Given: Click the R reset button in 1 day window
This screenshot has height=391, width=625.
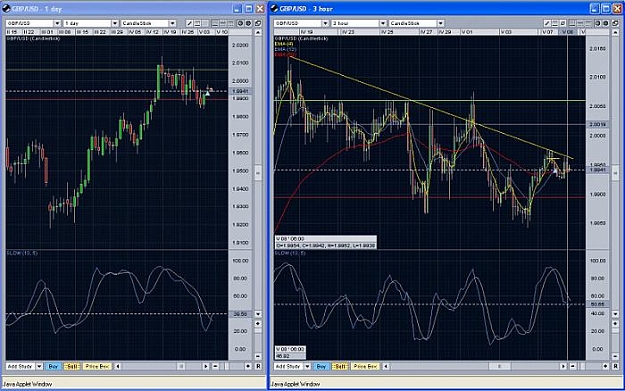Looking at the screenshot, I should pyautogui.click(x=258, y=366).
